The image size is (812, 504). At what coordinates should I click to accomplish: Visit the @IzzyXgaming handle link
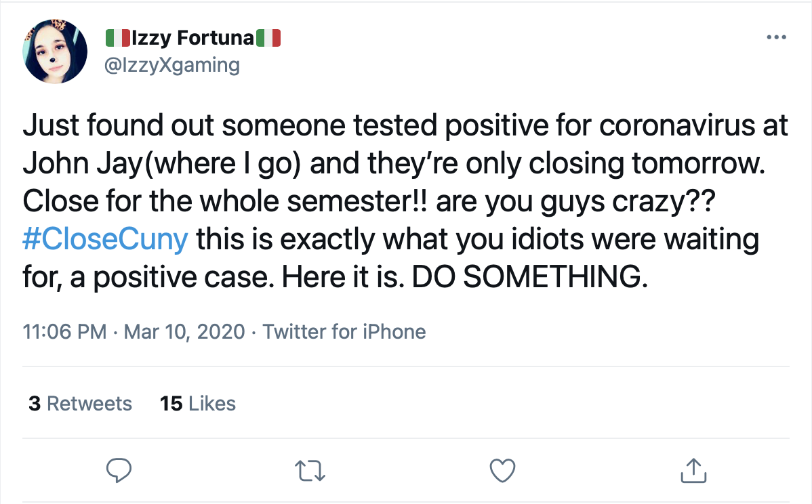(x=172, y=65)
